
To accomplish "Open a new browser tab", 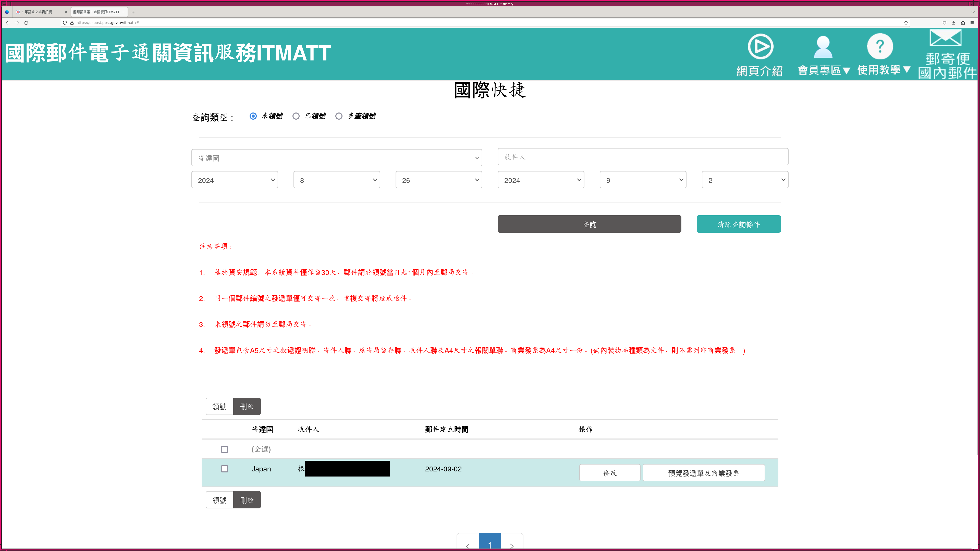I will (x=133, y=12).
